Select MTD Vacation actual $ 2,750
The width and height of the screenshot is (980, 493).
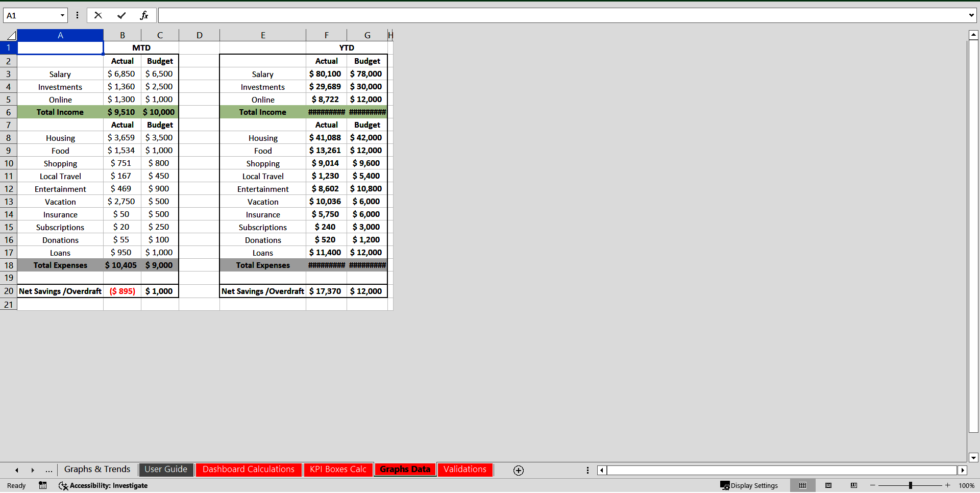pyautogui.click(x=122, y=201)
